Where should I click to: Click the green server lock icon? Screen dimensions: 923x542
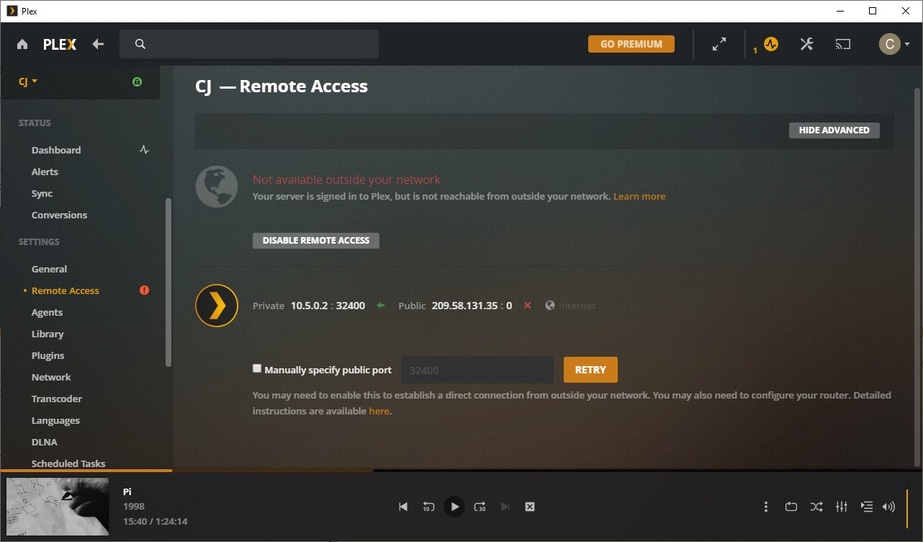coord(137,82)
